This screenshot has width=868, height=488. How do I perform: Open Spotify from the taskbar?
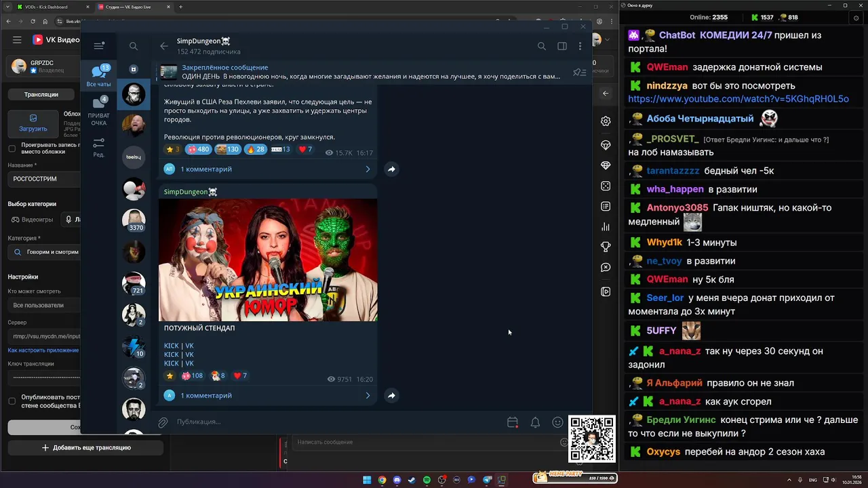(427, 480)
